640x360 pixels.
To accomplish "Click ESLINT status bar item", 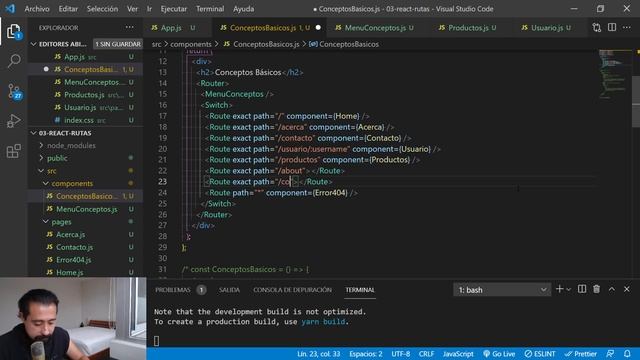I will [540, 353].
